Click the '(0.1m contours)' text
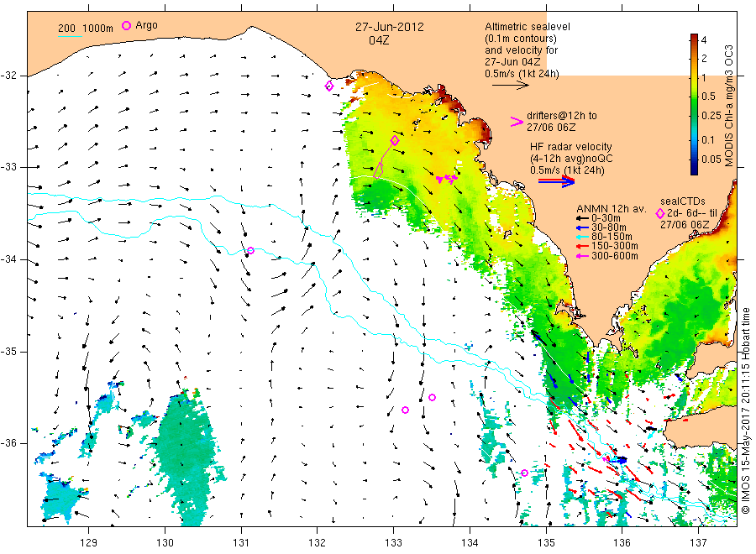The image size is (756, 554). (x=521, y=39)
